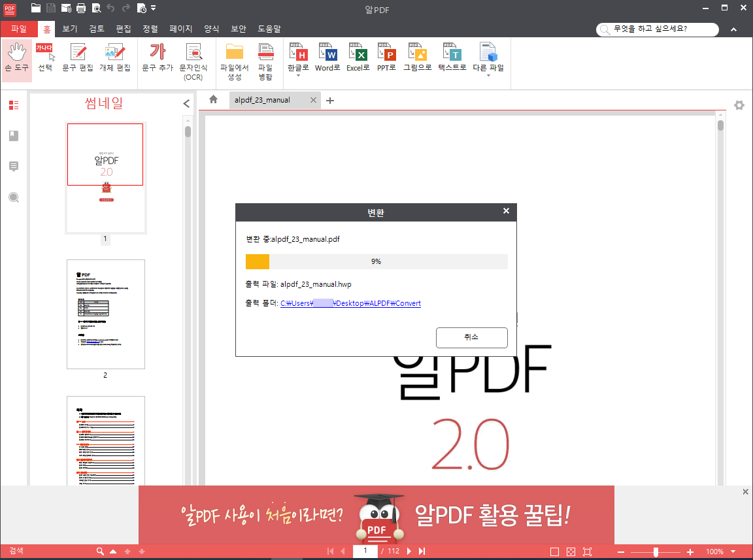The image size is (753, 560).
Task: Click the save disk icon in title bar
Action: pyautogui.click(x=51, y=8)
